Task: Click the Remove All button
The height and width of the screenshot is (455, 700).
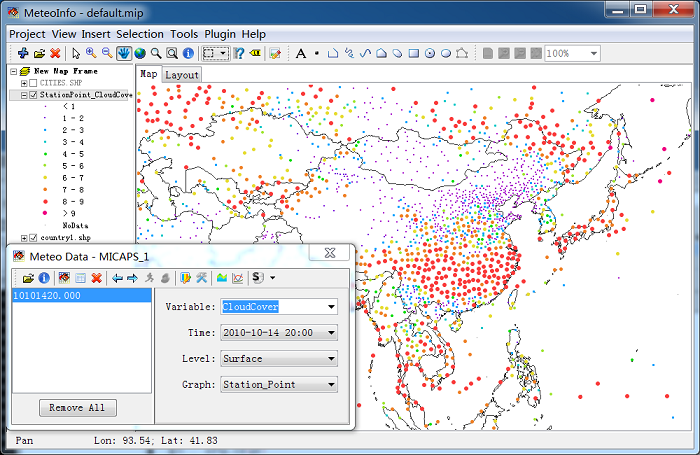Action: pyautogui.click(x=78, y=408)
